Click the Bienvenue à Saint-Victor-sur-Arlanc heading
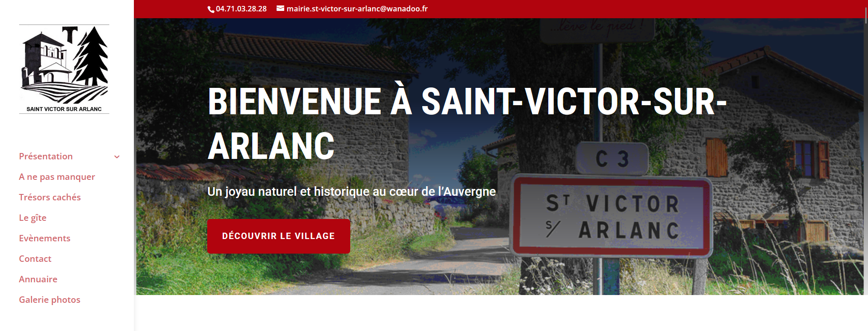 coord(467,123)
